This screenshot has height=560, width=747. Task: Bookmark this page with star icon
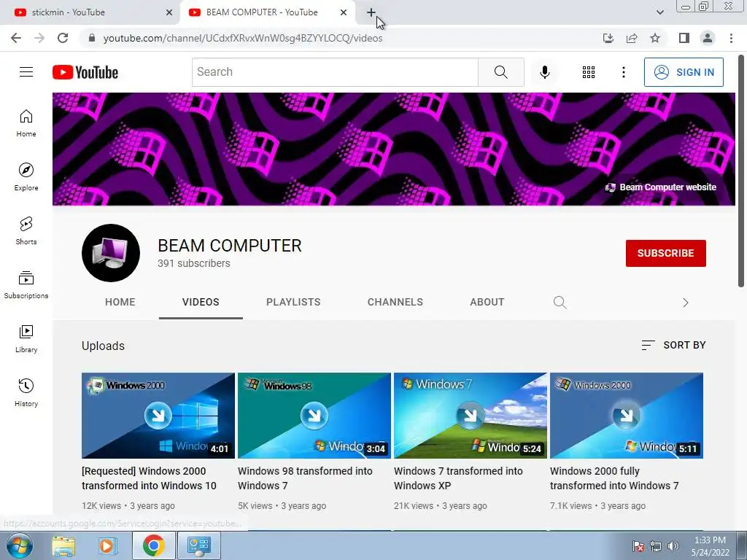(x=655, y=38)
